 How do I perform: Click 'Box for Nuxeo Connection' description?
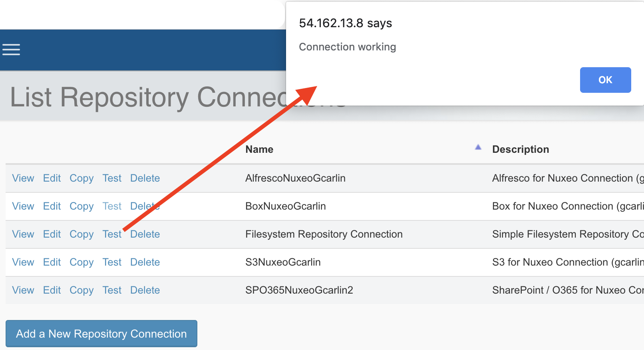click(x=568, y=206)
